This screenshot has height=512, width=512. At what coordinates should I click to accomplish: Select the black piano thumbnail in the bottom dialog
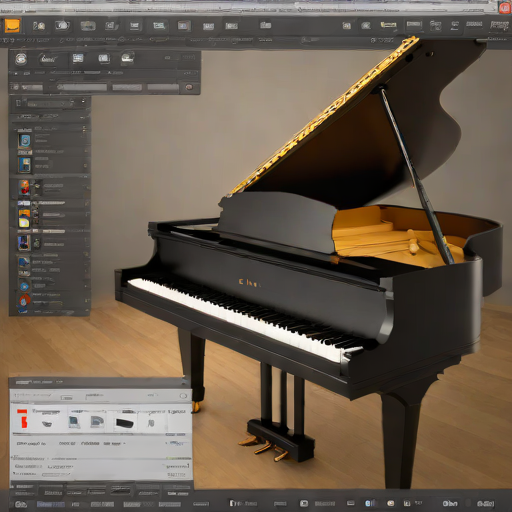pos(125,423)
